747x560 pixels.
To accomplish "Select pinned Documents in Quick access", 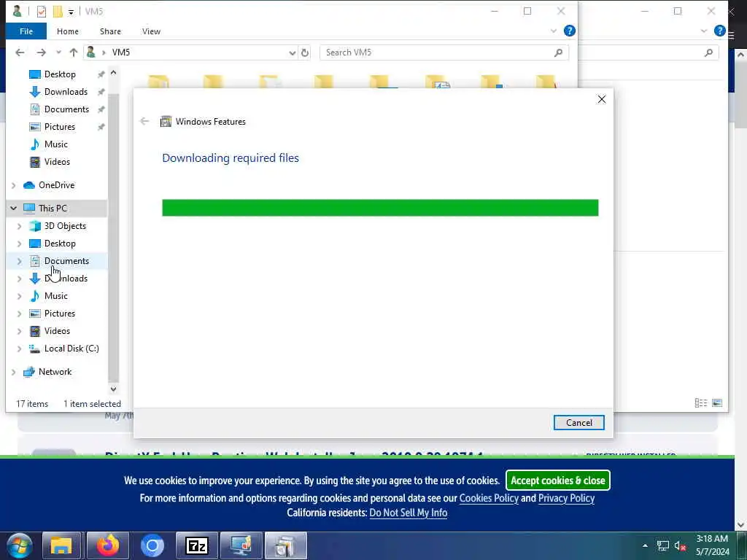I will 66,109.
